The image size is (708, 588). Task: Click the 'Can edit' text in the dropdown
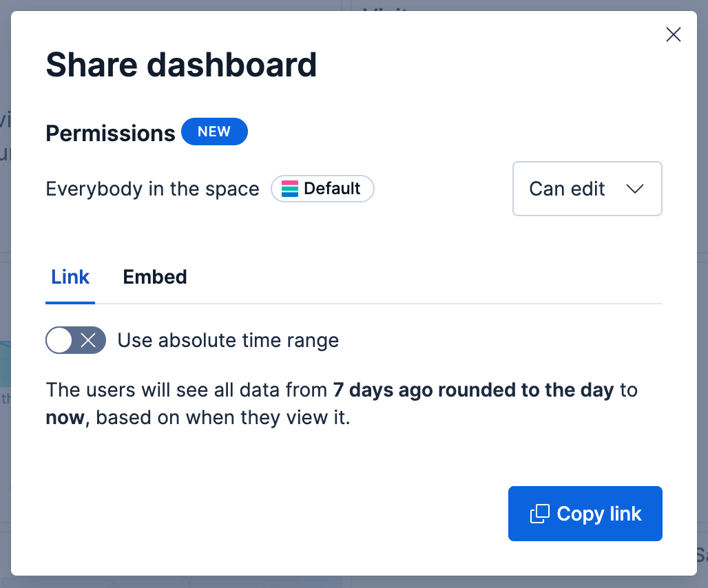567,189
